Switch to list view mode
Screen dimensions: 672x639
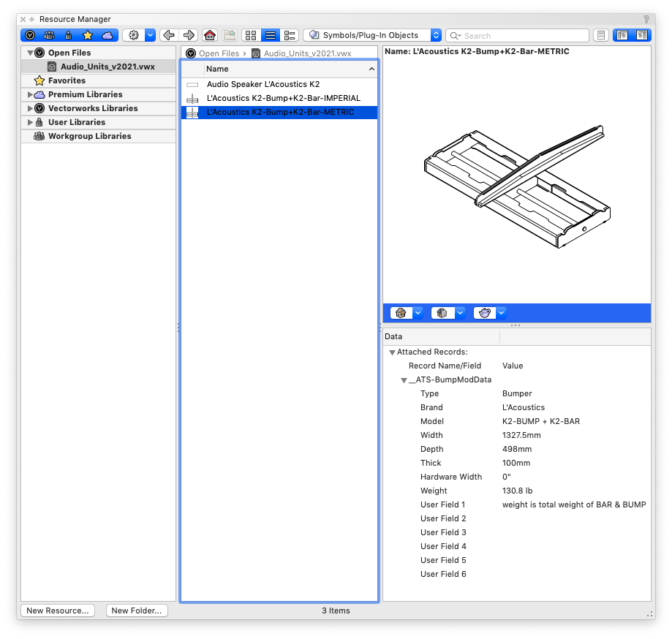[x=271, y=35]
